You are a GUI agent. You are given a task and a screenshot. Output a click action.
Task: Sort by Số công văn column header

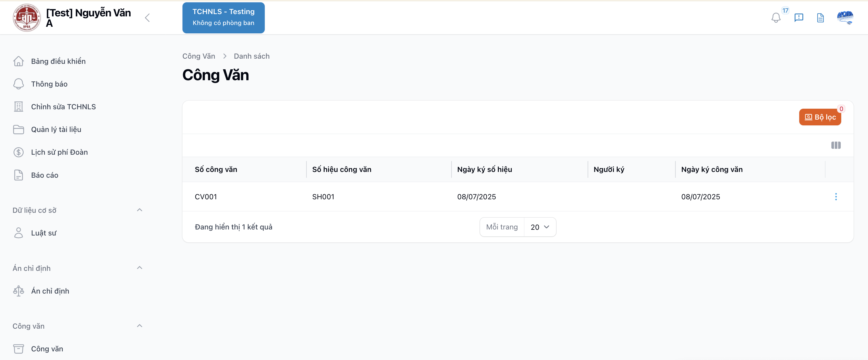(216, 169)
